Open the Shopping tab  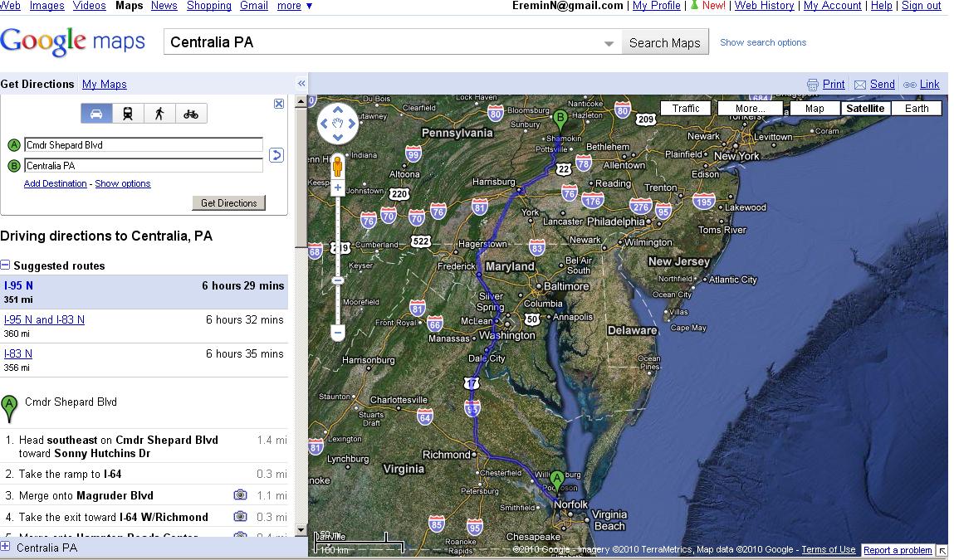pos(208,6)
